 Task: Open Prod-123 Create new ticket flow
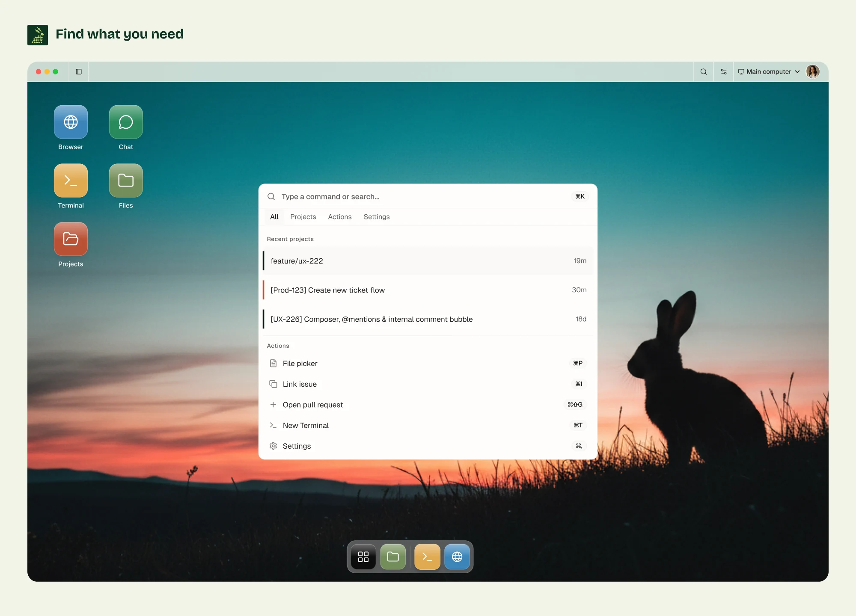pyautogui.click(x=428, y=290)
